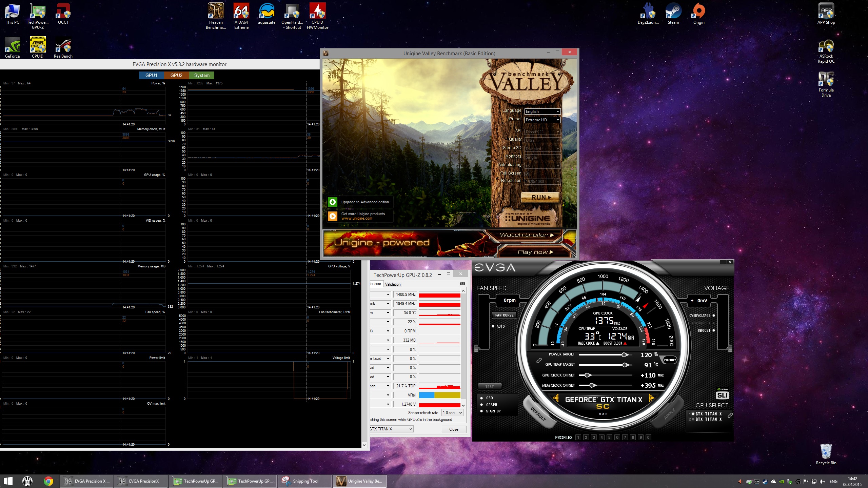The width and height of the screenshot is (868, 488).
Task: Open RealBench desktop icon
Action: point(63,47)
